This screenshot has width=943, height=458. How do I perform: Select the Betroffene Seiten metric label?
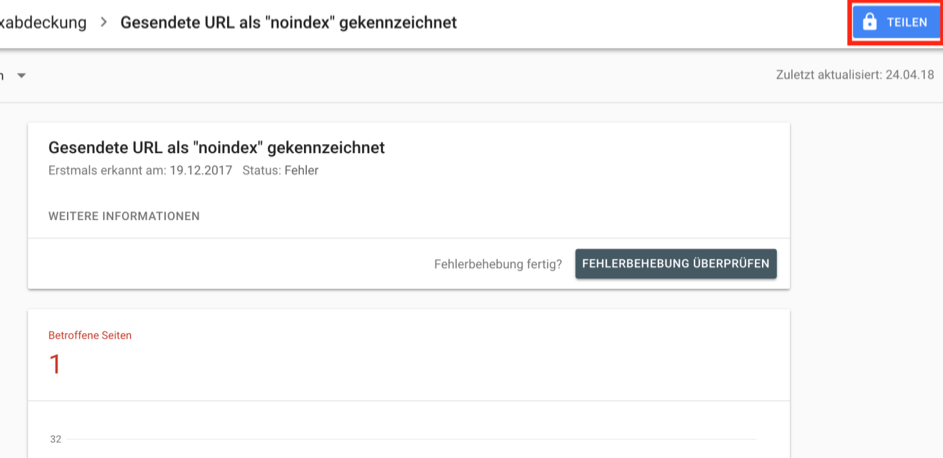(90, 335)
